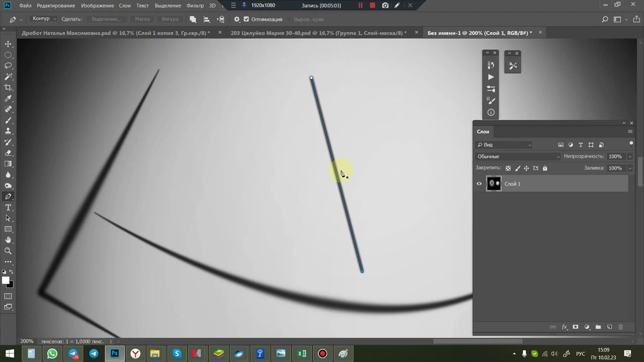
Task: Open the Контур mode dropdown
Action: pyautogui.click(x=43, y=19)
